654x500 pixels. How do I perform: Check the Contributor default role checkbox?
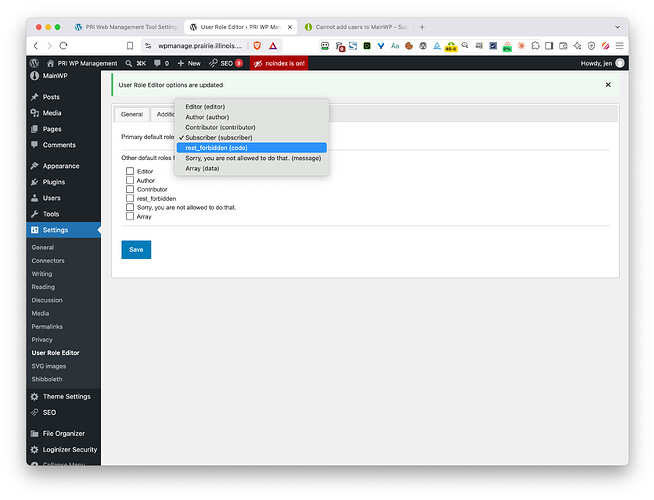(x=130, y=189)
